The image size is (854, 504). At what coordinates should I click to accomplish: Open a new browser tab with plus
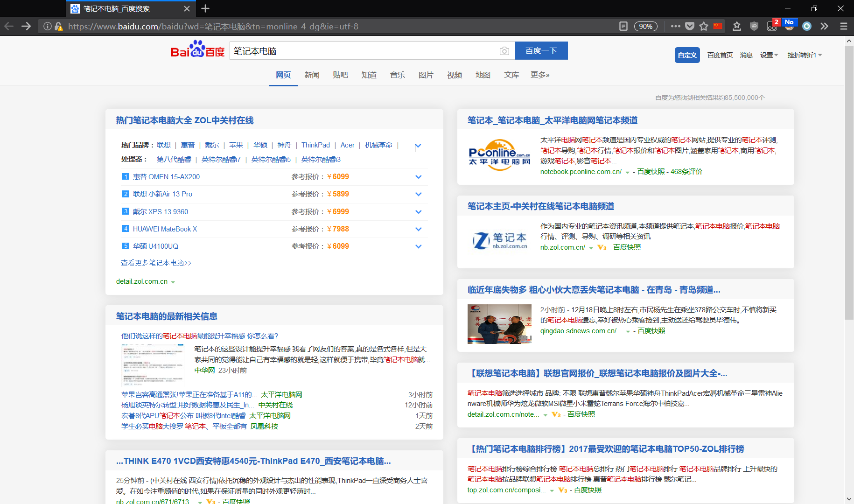click(x=205, y=8)
